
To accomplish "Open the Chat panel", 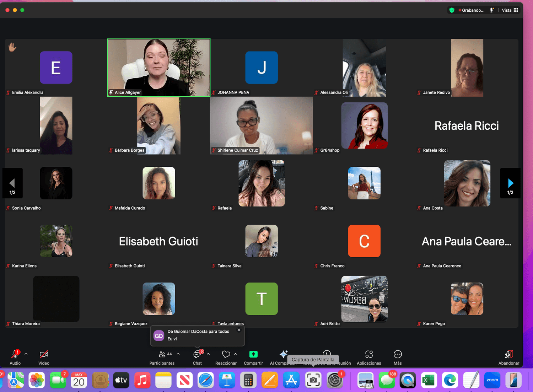I will (x=197, y=357).
